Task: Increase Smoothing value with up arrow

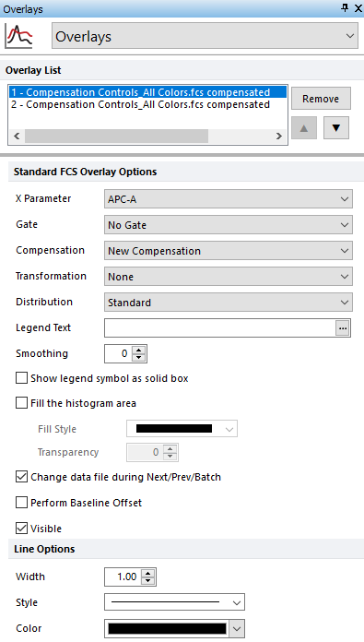Action: [139, 351]
